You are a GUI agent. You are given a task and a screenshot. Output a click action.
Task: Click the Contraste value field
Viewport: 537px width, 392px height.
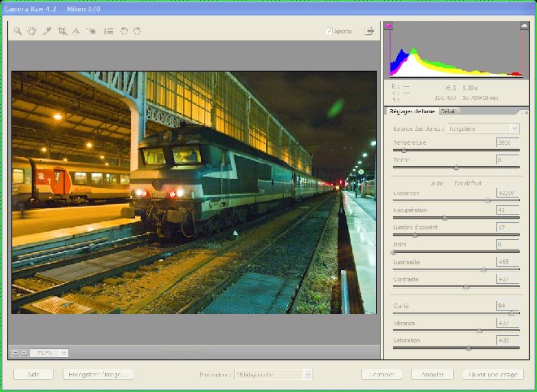point(508,279)
